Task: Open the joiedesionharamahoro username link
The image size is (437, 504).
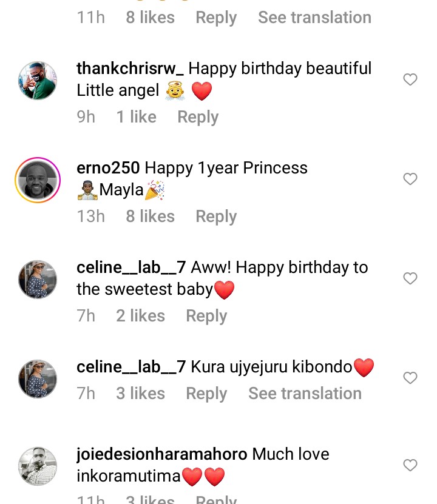Action: pos(162,454)
